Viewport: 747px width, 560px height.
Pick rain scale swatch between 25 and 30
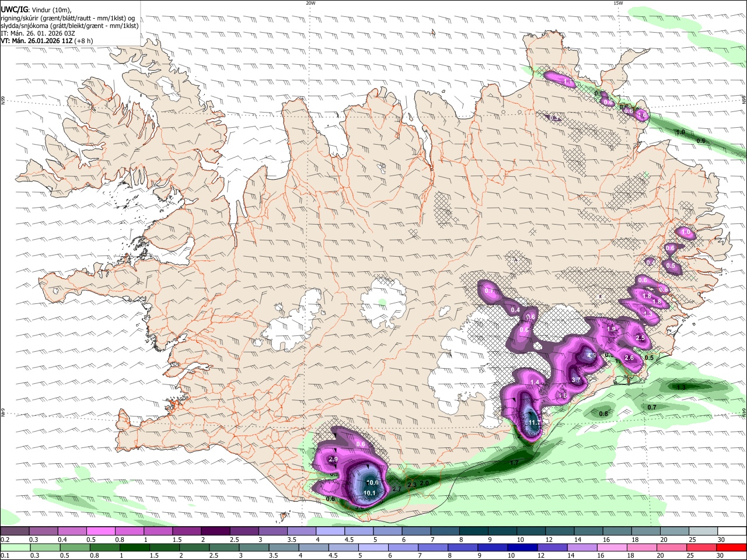[x=702, y=547]
